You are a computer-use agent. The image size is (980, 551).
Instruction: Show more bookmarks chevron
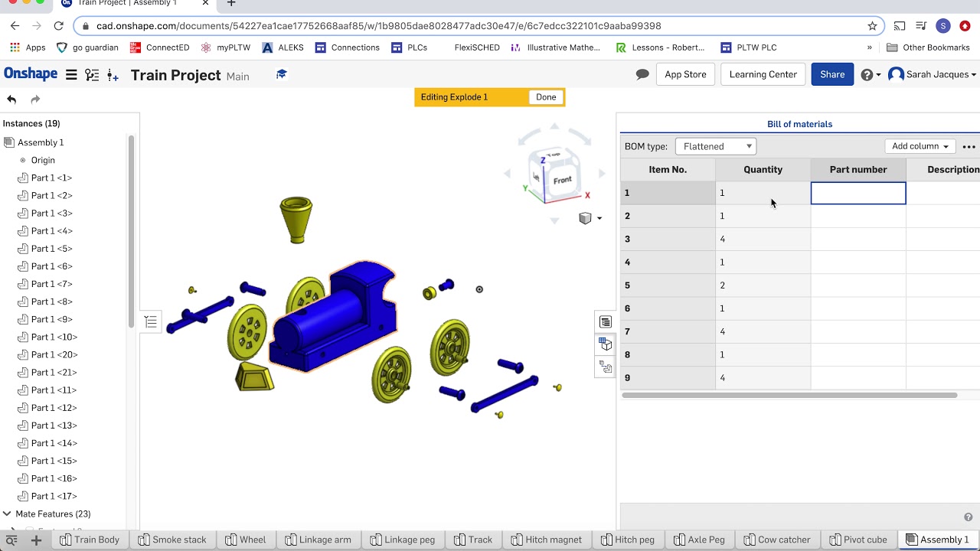coord(870,47)
